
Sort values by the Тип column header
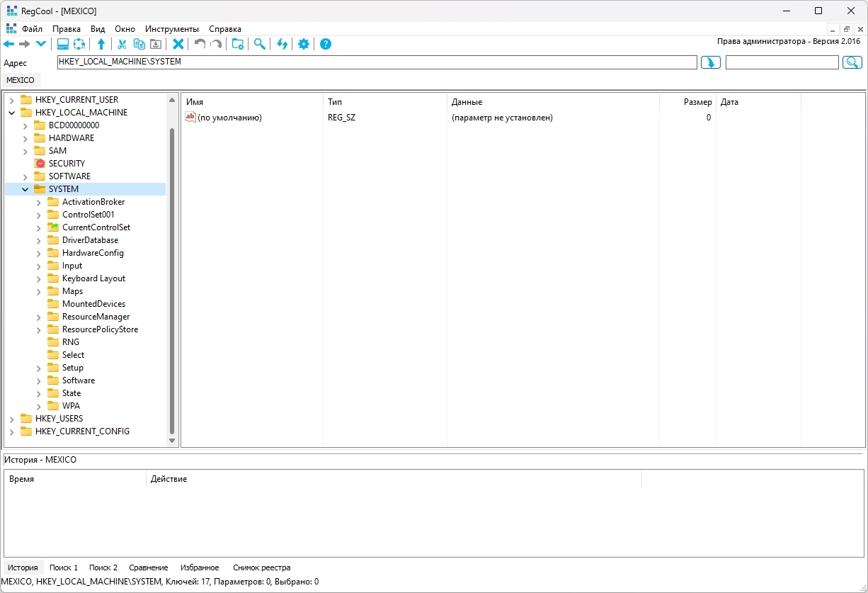click(x=385, y=102)
